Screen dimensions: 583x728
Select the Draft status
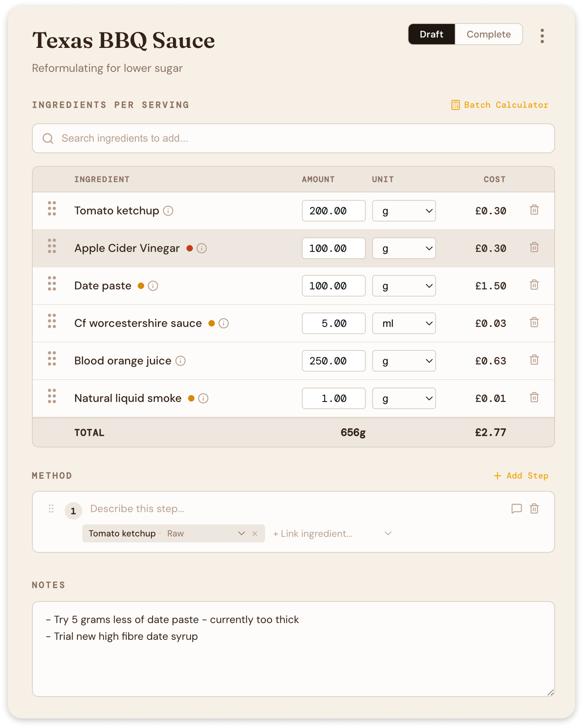coord(431,34)
